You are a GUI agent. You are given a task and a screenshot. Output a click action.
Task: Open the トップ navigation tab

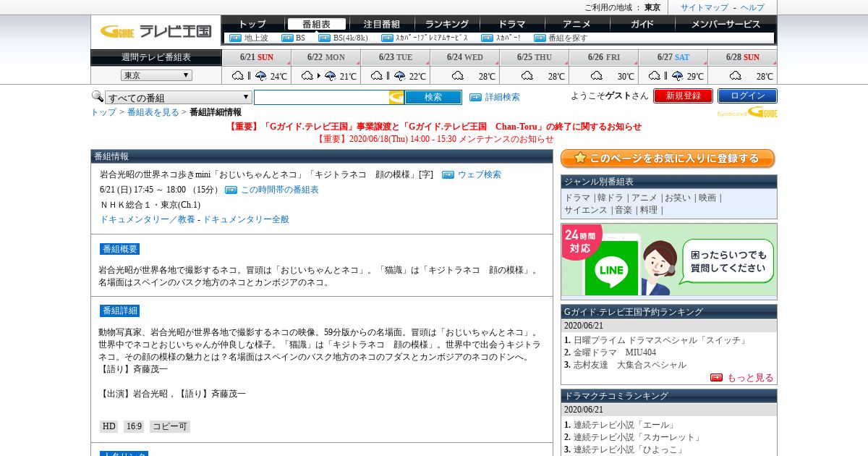252,24
